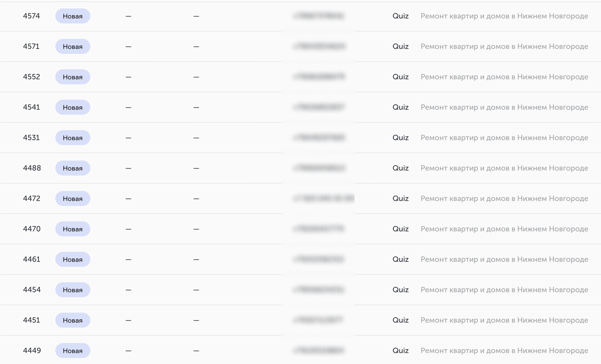This screenshot has height=364, width=601.
Task: Click Новая status badge in row 4541
Action: point(73,107)
